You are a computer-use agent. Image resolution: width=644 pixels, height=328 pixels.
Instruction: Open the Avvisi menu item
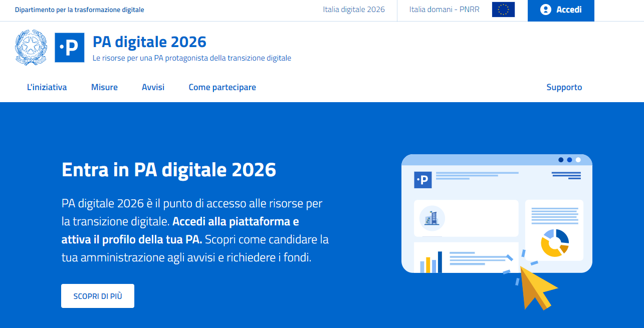(153, 87)
